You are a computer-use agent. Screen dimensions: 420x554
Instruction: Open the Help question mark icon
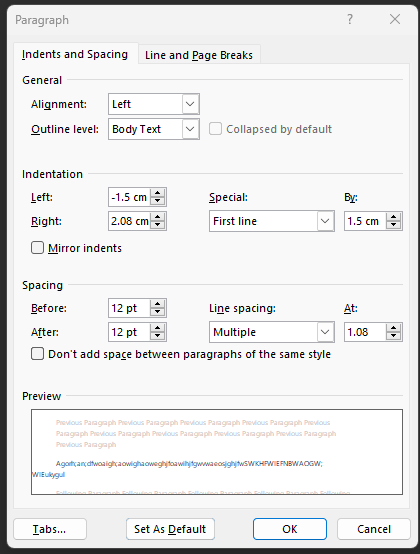[x=349, y=19]
